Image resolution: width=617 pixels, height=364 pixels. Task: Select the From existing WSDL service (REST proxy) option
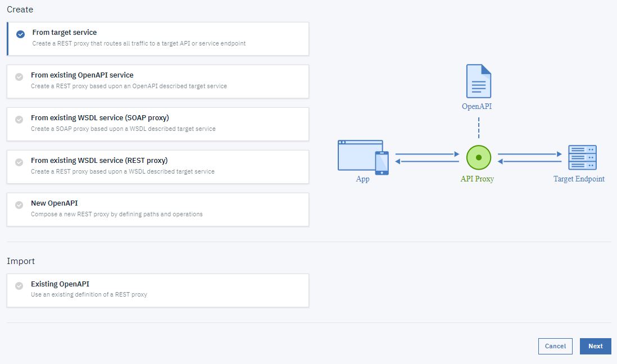coord(157,166)
